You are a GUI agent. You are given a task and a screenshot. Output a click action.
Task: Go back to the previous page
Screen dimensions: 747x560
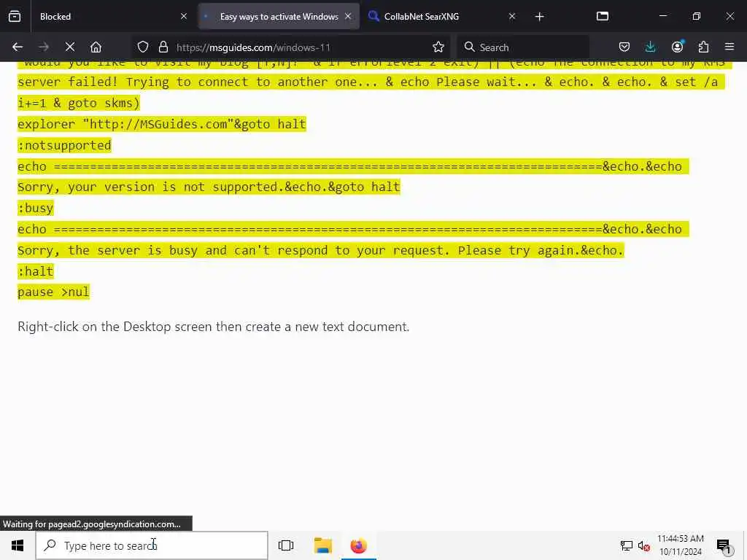tap(18, 47)
